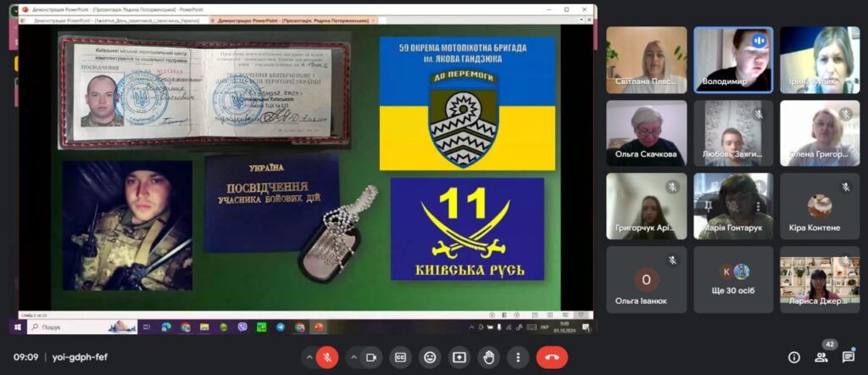Viewport: 868px width, 375px height.
Task: Open PowerPoint from the taskbar
Action: click(319, 327)
